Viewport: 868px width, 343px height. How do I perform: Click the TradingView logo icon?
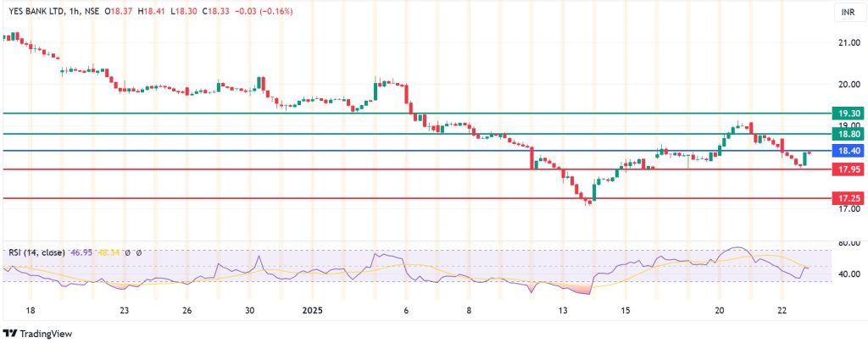[x=11, y=332]
